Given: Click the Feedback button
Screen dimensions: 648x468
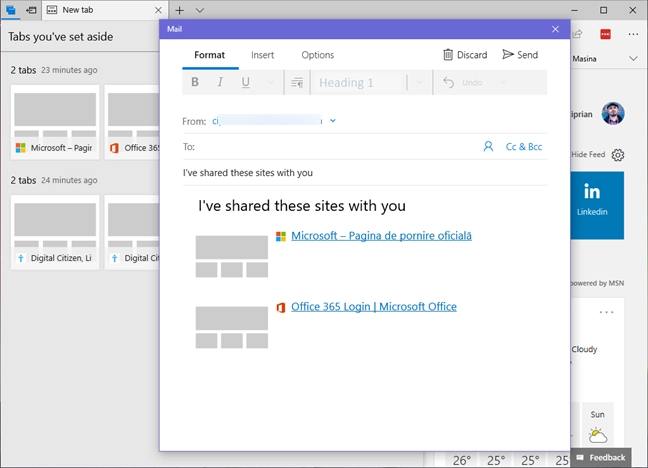Looking at the screenshot, I should pyautogui.click(x=601, y=458).
